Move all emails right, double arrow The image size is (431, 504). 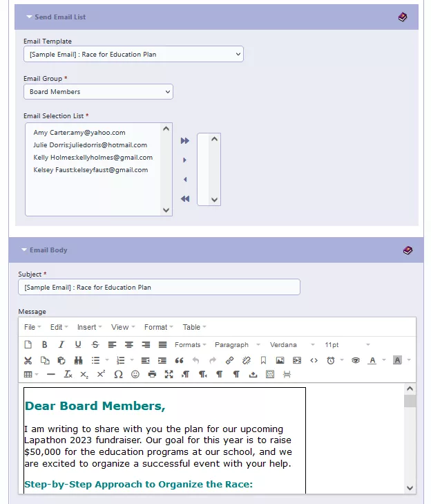[184, 140]
